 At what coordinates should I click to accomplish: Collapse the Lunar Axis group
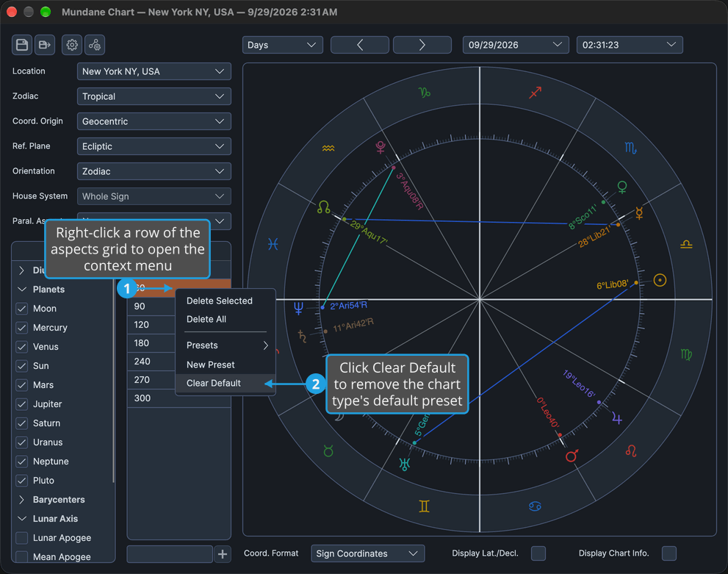[x=22, y=519]
